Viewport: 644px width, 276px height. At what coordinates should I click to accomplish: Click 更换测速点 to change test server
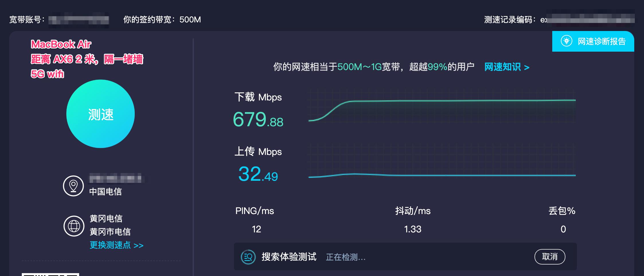tap(110, 245)
